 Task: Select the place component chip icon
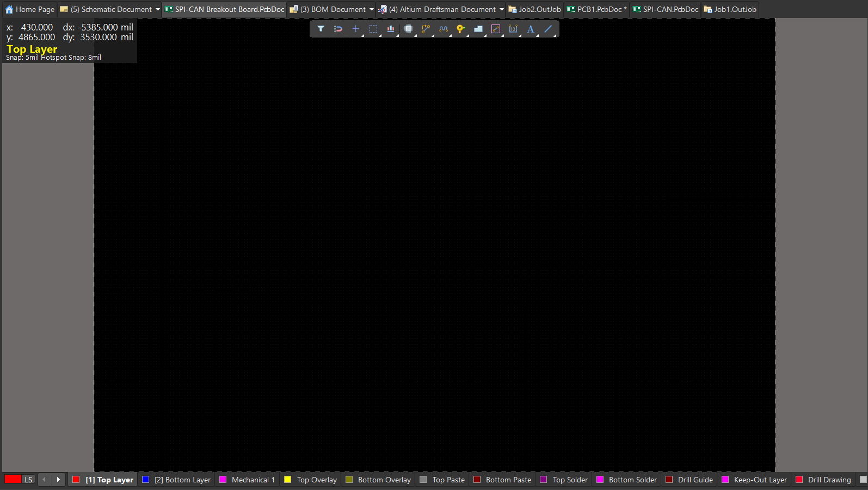408,29
